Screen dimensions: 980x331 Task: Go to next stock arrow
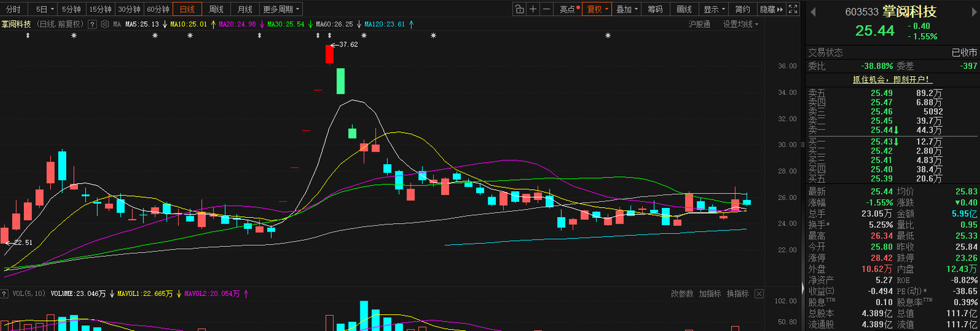[973, 11]
